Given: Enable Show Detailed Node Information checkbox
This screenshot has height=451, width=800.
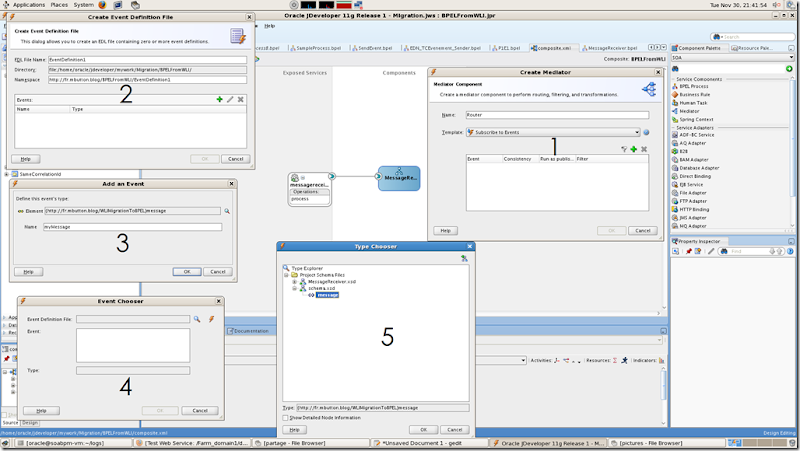Looking at the screenshot, I should click(x=286, y=418).
